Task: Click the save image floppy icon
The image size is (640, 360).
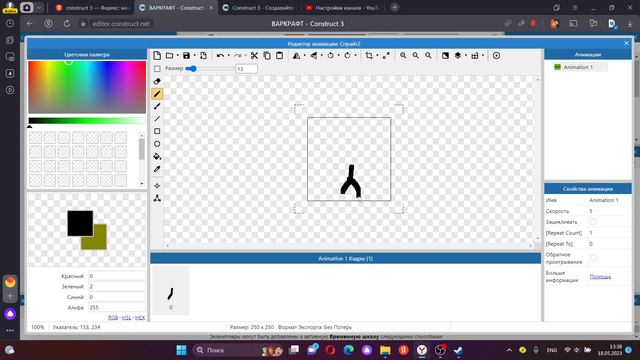Action: (187, 56)
